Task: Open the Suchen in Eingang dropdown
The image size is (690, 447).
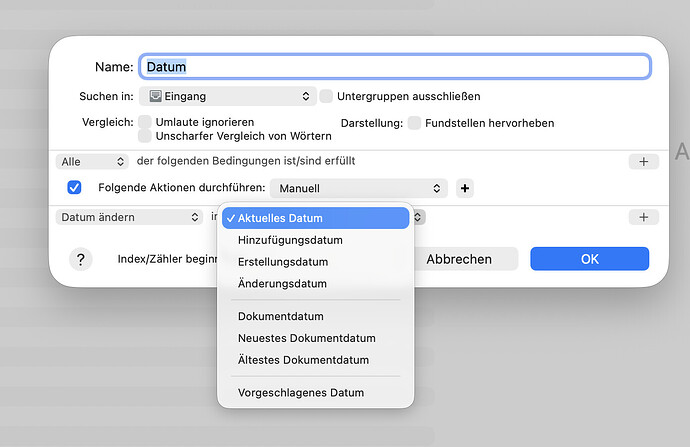Action: coord(228,96)
